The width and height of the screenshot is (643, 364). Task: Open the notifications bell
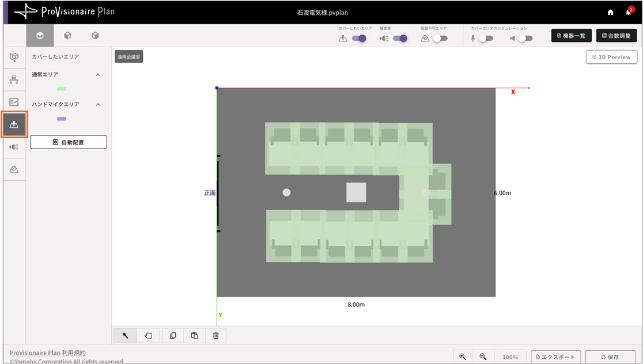click(628, 12)
